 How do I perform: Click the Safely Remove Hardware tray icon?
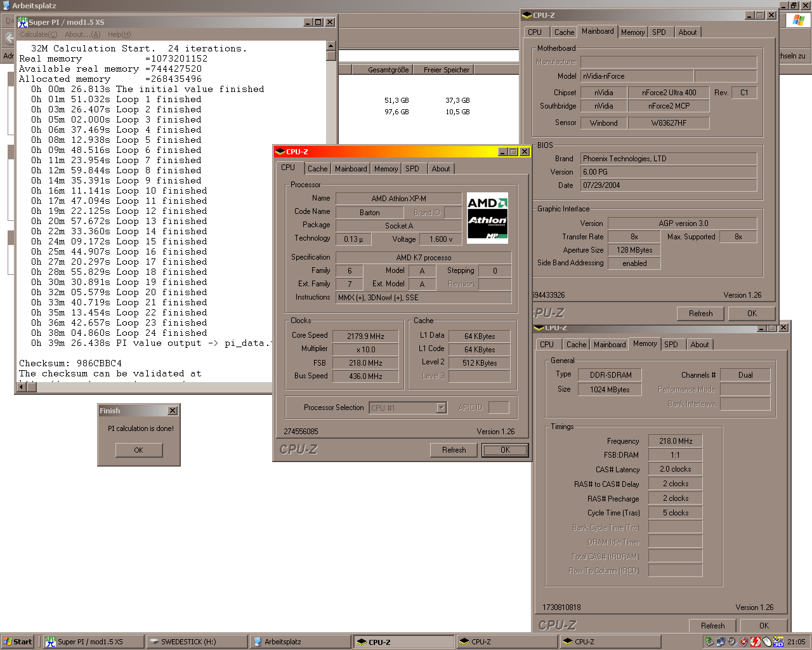click(709, 642)
